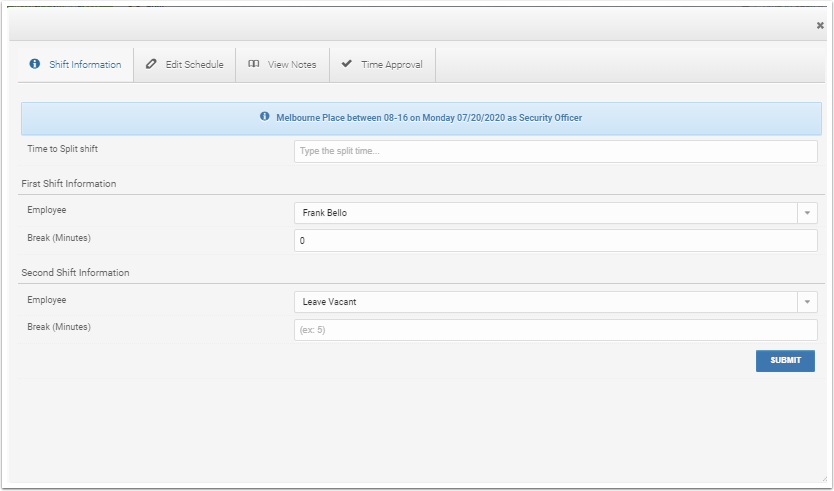Switch to the Shift Information tab

point(76,64)
